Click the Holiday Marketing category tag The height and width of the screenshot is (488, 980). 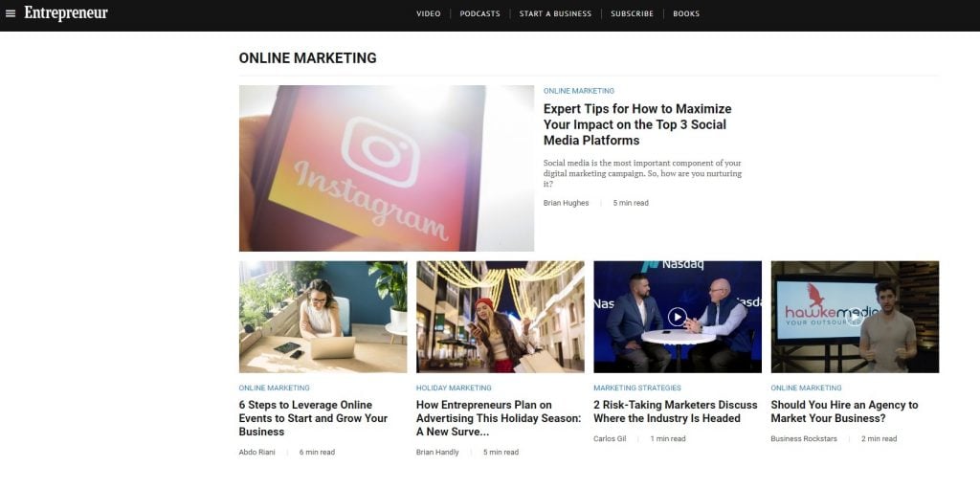[x=454, y=388]
